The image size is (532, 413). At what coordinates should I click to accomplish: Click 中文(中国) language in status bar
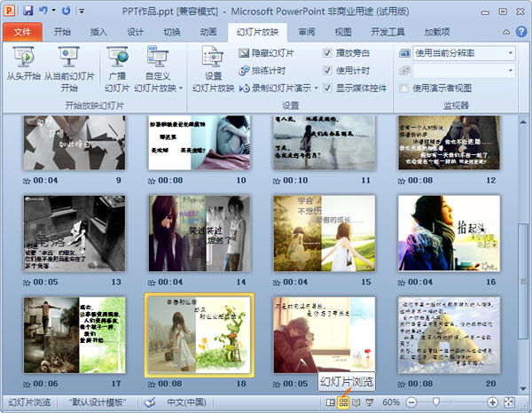pos(186,402)
